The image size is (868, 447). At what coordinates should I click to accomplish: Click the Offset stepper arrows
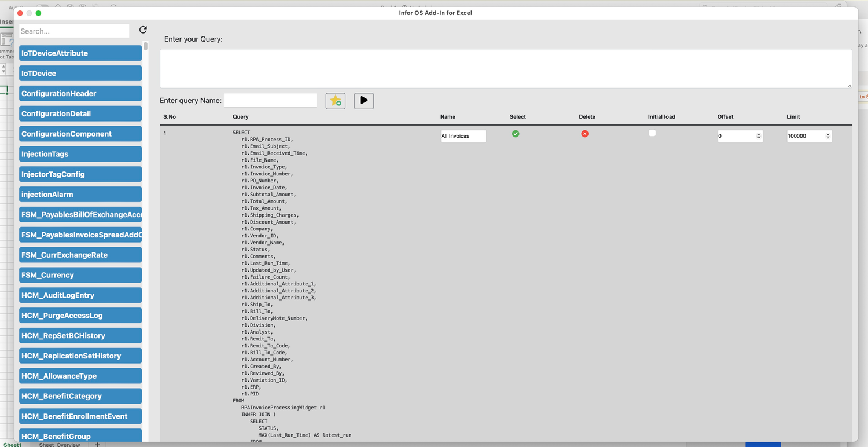point(759,136)
